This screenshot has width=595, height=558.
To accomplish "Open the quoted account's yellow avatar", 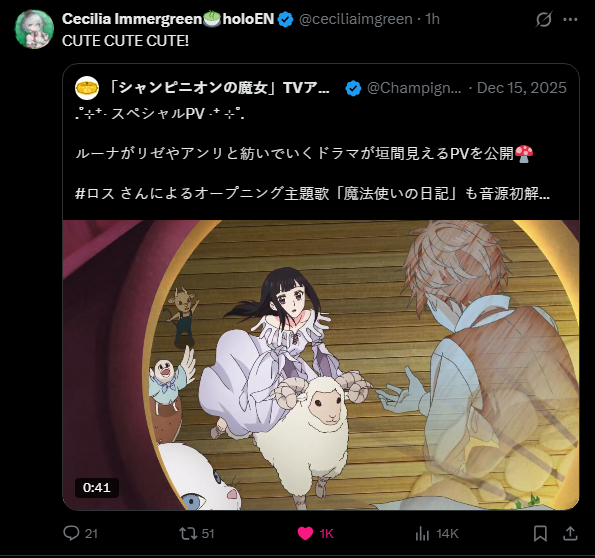I will [87, 88].
